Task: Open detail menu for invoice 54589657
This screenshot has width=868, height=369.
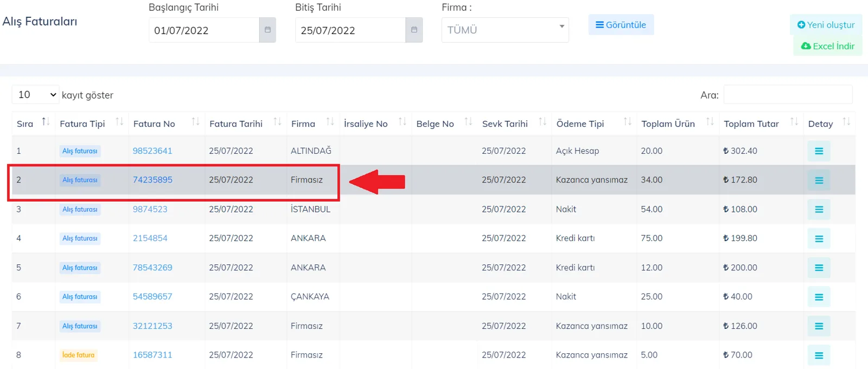Action: (819, 297)
